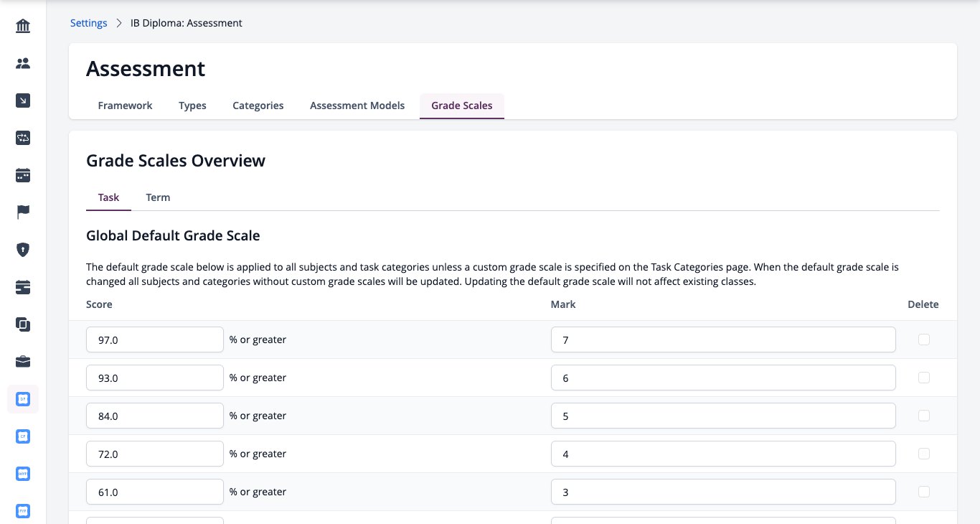Screen dimensions: 980x524
Task: Tick Delete checkbox for mark 6 row
Action: pyautogui.click(x=924, y=378)
